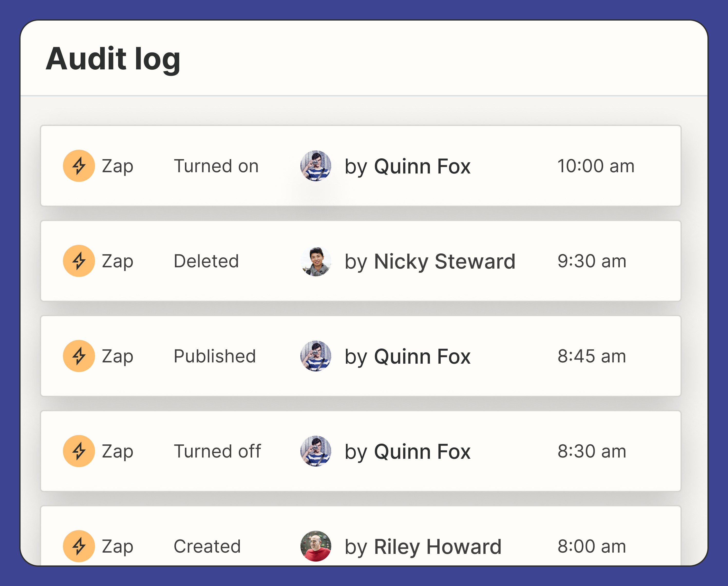Open Nicky Steward's avatar photo
728x586 pixels.
point(316,261)
